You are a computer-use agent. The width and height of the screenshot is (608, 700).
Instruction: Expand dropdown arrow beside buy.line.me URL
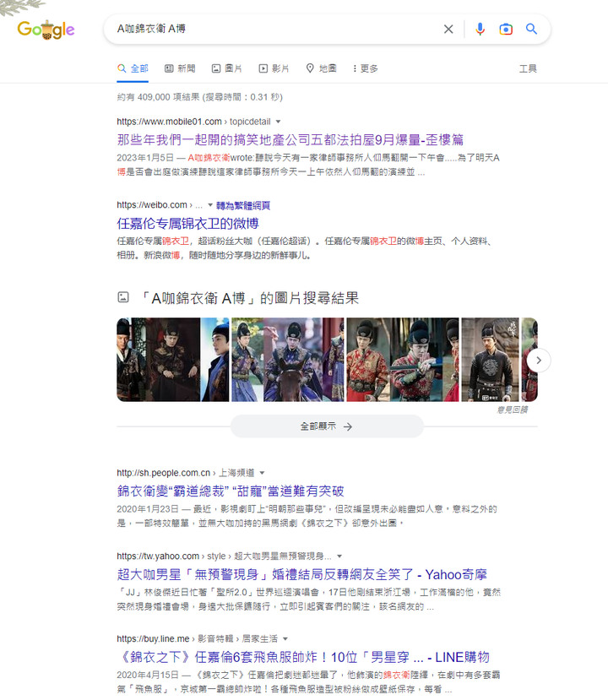(x=285, y=639)
